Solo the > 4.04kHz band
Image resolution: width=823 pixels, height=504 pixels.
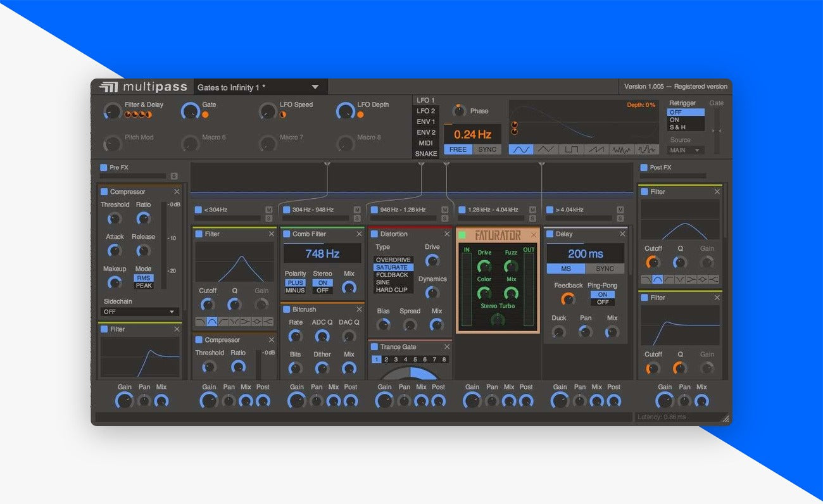point(620,218)
